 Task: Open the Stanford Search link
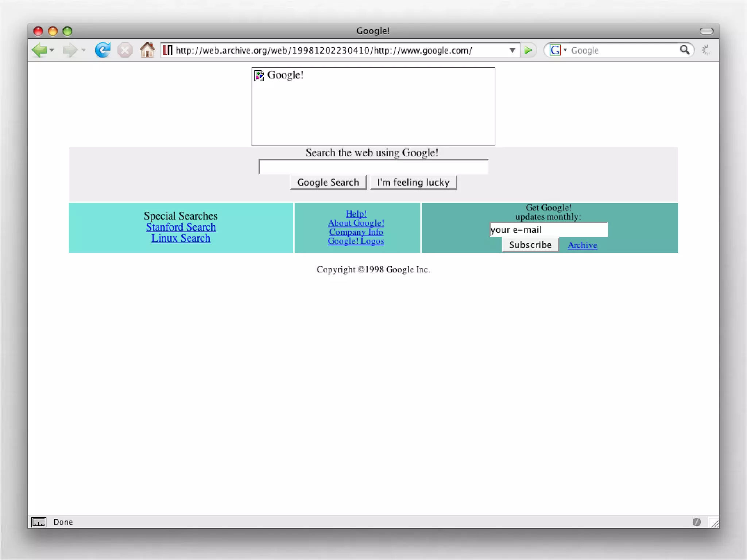pyautogui.click(x=181, y=227)
